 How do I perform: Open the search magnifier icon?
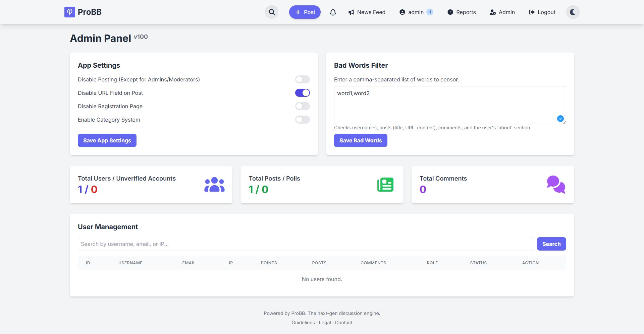272,12
